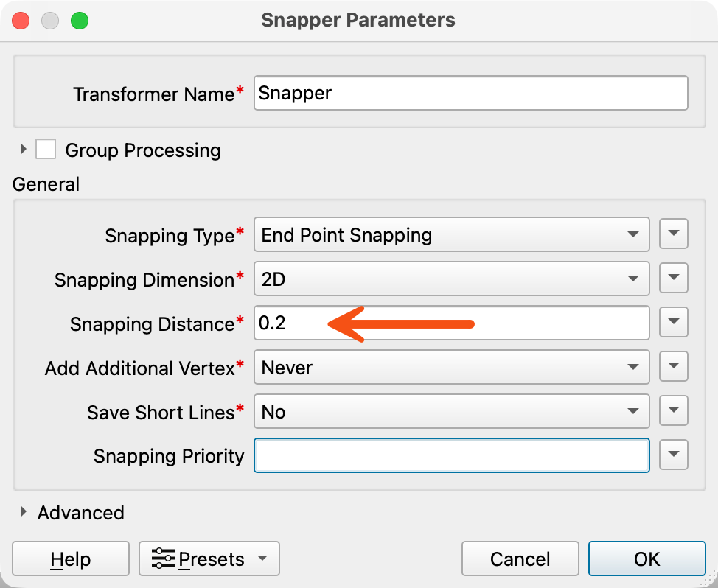Open the Snapping Dimension 2D dropdown
This screenshot has height=588, width=718.
[451, 279]
